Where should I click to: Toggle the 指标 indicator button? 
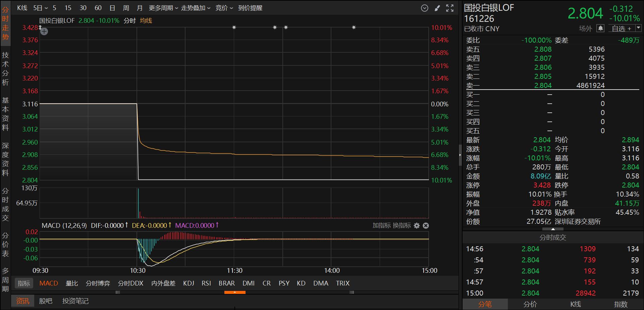tap(24, 283)
